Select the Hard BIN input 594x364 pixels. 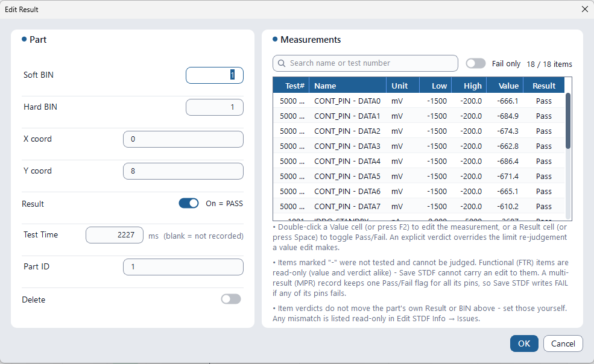coord(215,107)
